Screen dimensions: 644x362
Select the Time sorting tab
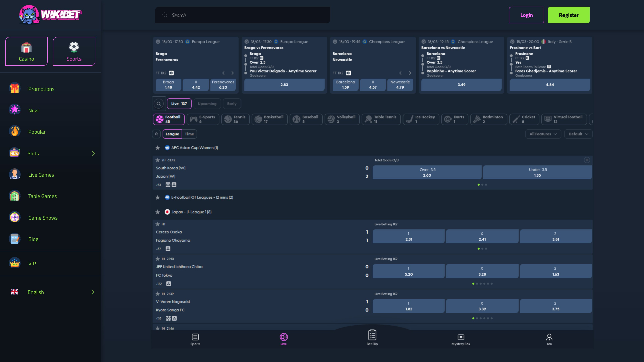(x=189, y=134)
